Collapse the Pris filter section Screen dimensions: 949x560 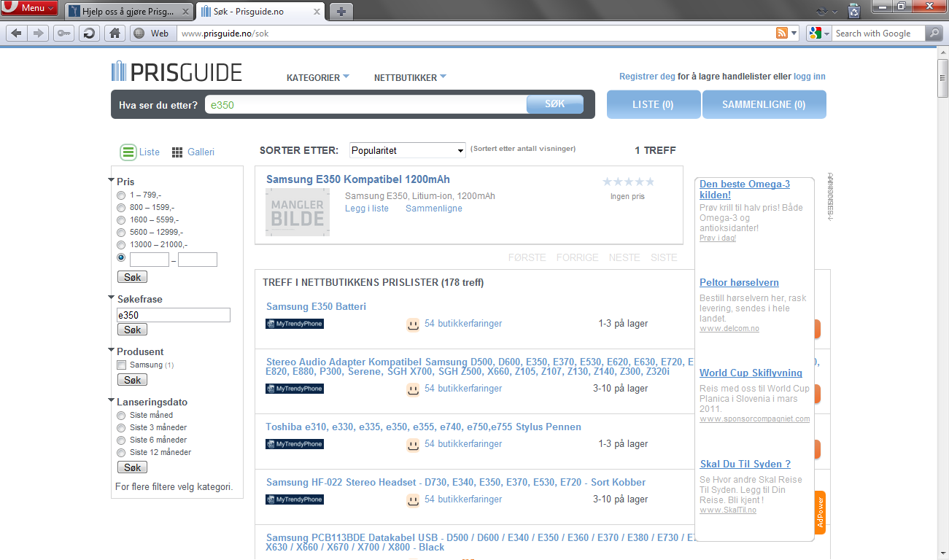click(112, 181)
